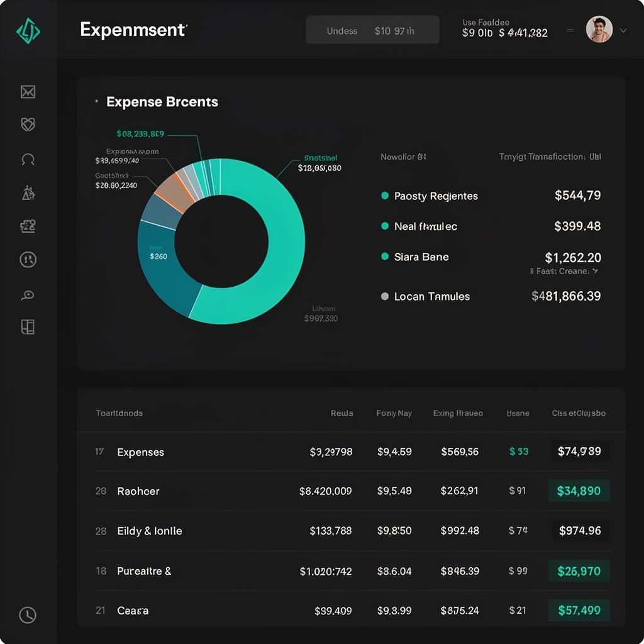The height and width of the screenshot is (644, 644).
Task: Click the clock icon at sidebar bottom
Action: (x=28, y=615)
